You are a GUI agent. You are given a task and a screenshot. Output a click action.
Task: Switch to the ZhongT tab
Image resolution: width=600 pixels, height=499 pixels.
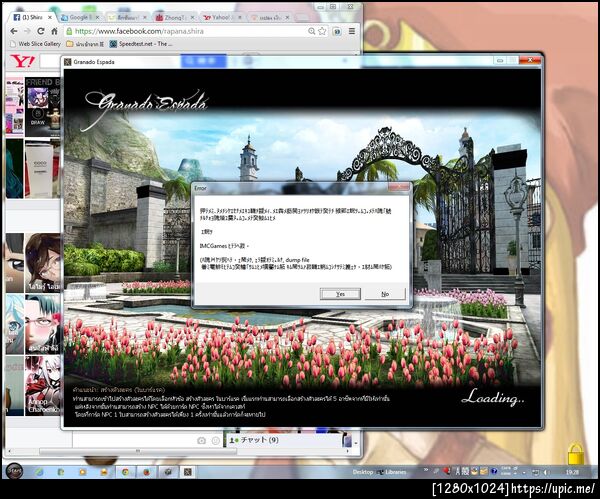click(173, 18)
